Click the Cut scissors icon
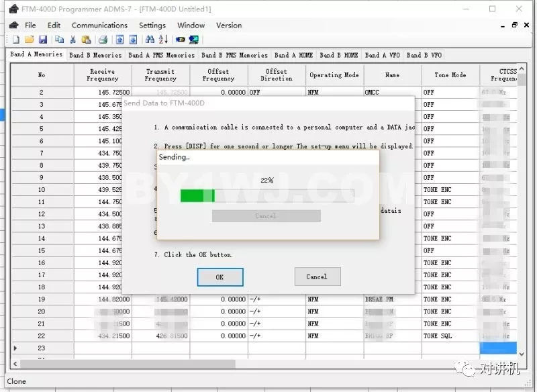 click(x=72, y=40)
